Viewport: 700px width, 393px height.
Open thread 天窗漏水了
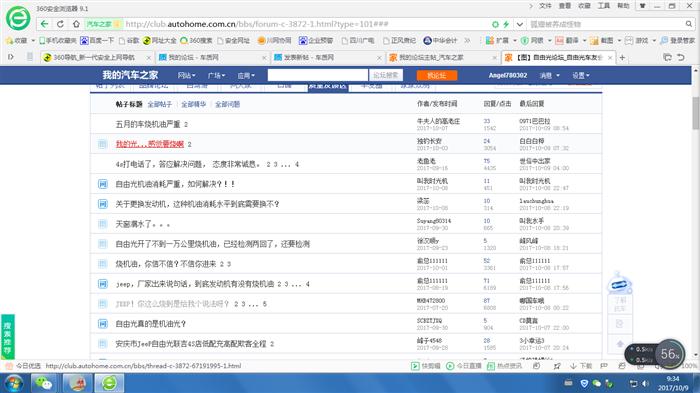coord(142,224)
